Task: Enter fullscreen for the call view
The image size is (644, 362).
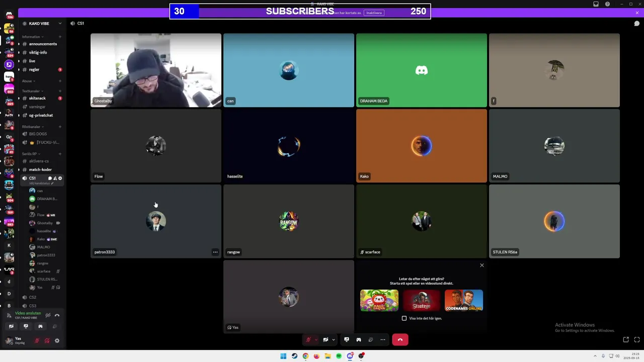Action: coord(637,340)
